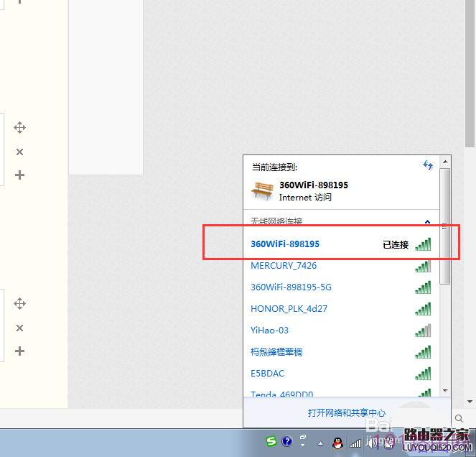Click network popup scrollbar up arrow
The width and height of the screenshot is (476, 457).
(445, 162)
